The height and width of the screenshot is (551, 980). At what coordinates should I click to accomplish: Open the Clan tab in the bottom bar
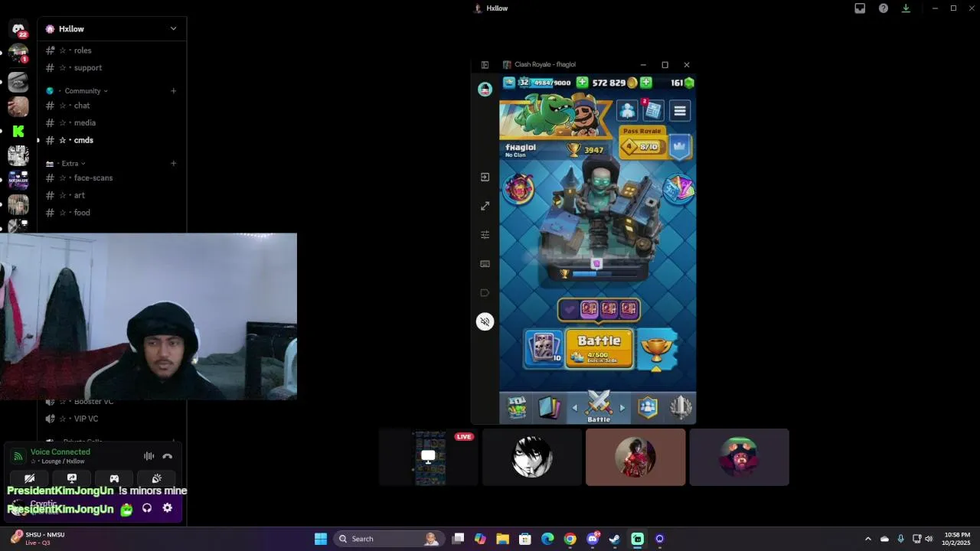(x=648, y=407)
